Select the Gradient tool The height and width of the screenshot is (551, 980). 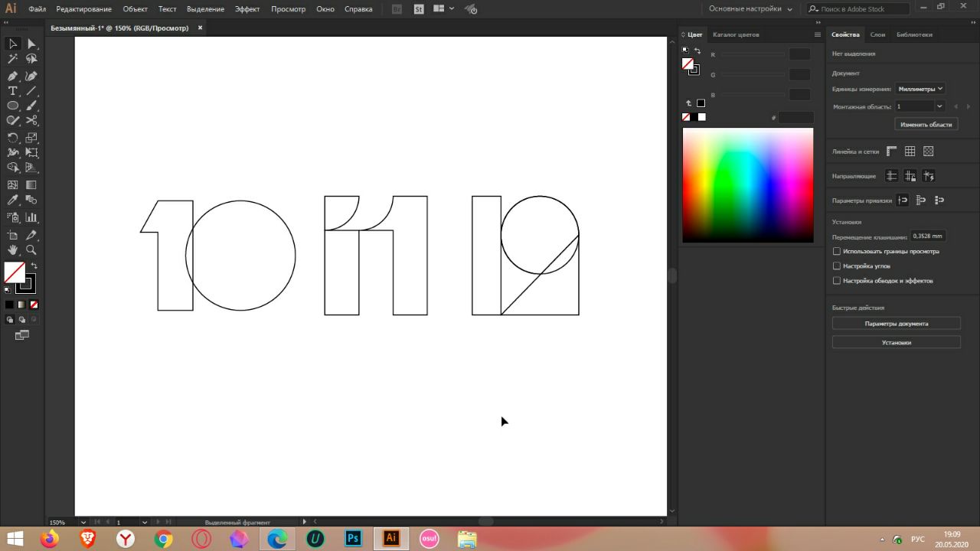pos(31,185)
